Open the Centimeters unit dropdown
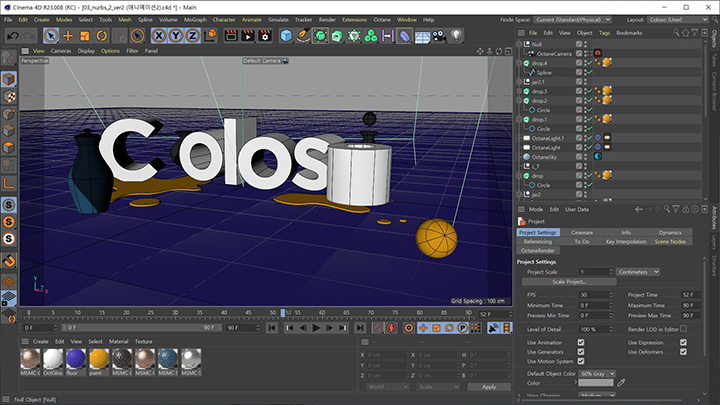This screenshot has height=405, width=720. pyautogui.click(x=638, y=272)
